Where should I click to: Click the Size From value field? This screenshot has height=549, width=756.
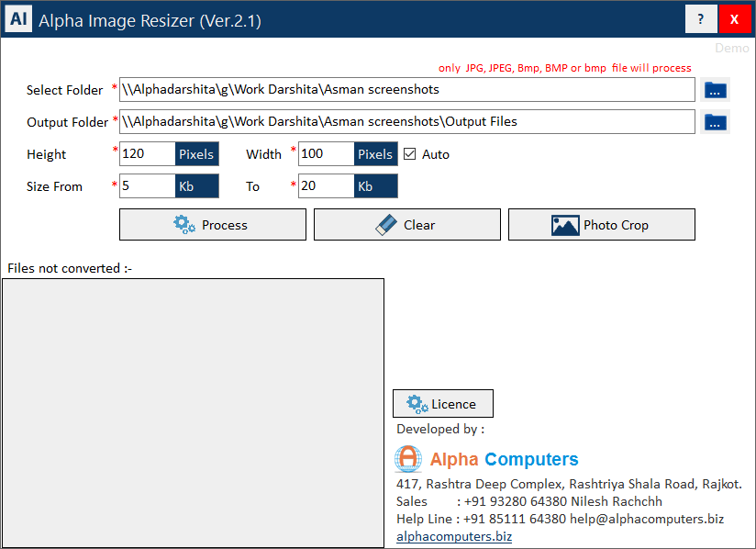(x=147, y=186)
